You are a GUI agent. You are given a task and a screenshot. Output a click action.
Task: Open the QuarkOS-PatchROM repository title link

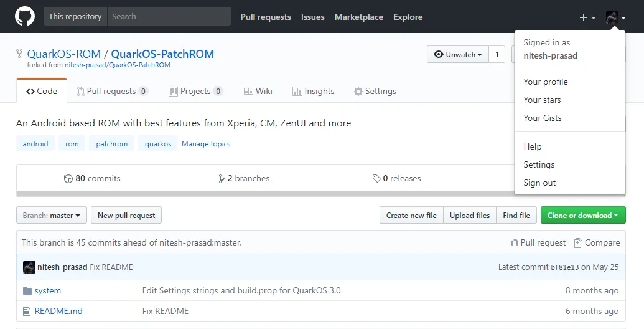(162, 54)
